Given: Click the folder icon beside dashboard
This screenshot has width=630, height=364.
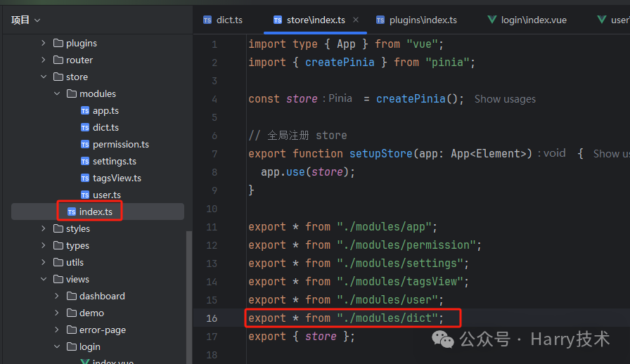Looking at the screenshot, I should point(72,296).
